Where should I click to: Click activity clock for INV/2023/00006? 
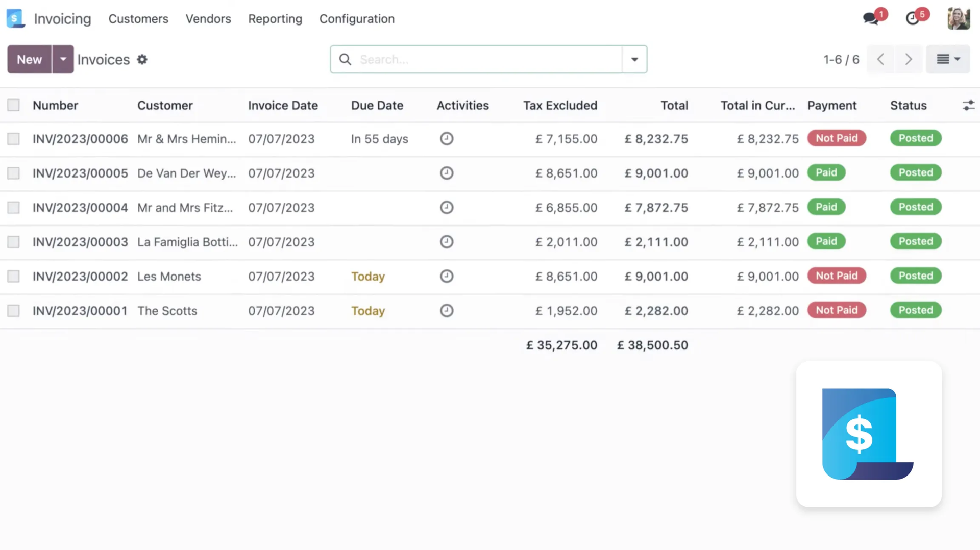[x=447, y=139]
